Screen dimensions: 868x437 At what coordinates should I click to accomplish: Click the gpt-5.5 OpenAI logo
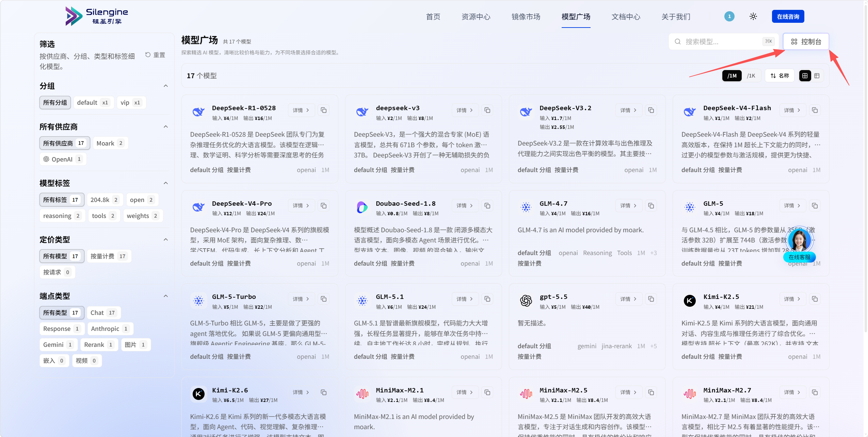(x=526, y=300)
